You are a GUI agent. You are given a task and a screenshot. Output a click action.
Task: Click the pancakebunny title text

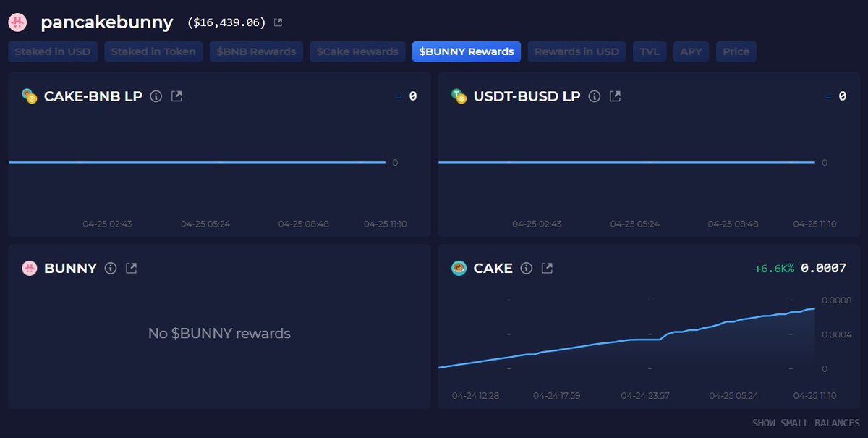pyautogui.click(x=107, y=22)
